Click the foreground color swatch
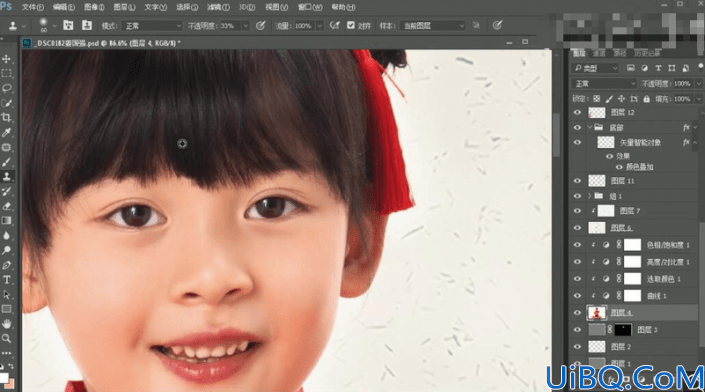Image resolution: width=705 pixels, height=392 pixels. [x=4, y=378]
